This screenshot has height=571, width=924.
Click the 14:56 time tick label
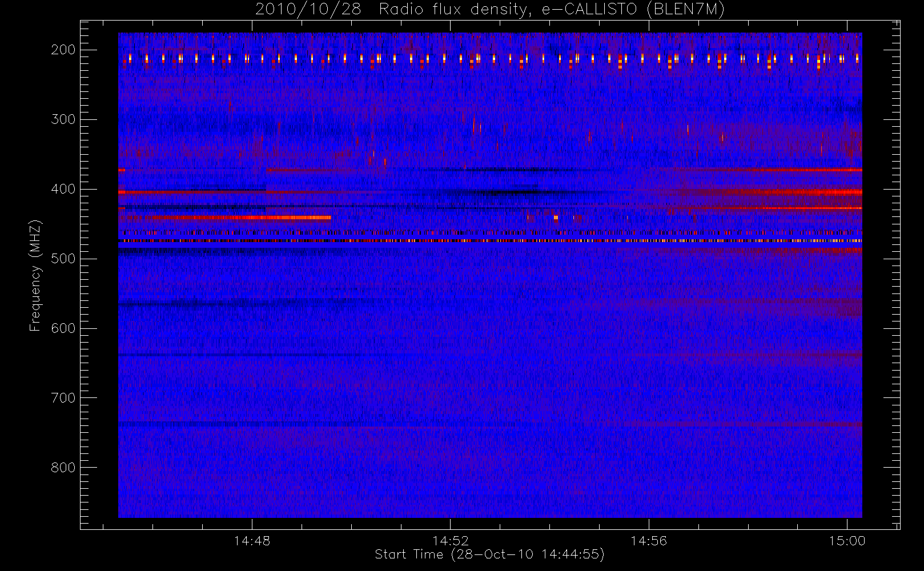click(x=649, y=541)
